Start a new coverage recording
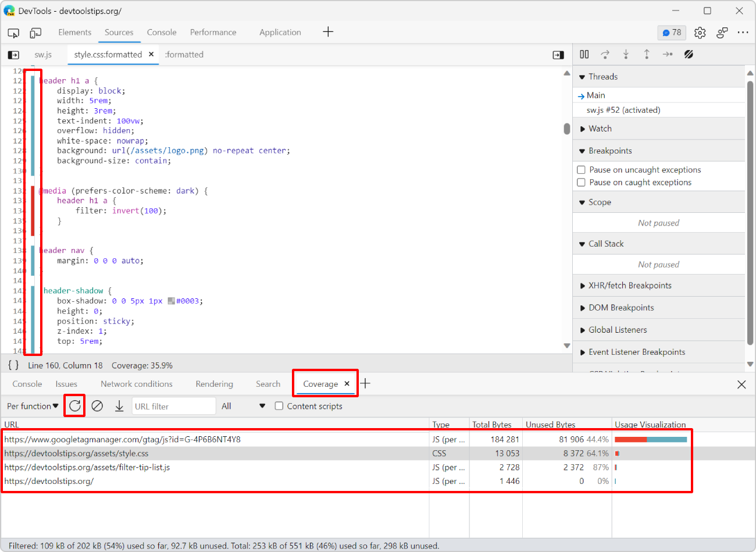Viewport: 756px width, 552px height. pyautogui.click(x=74, y=405)
